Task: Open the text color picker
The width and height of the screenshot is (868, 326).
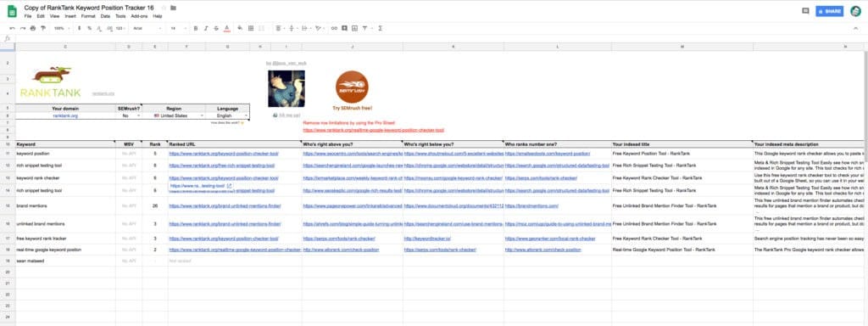Action: (226, 28)
